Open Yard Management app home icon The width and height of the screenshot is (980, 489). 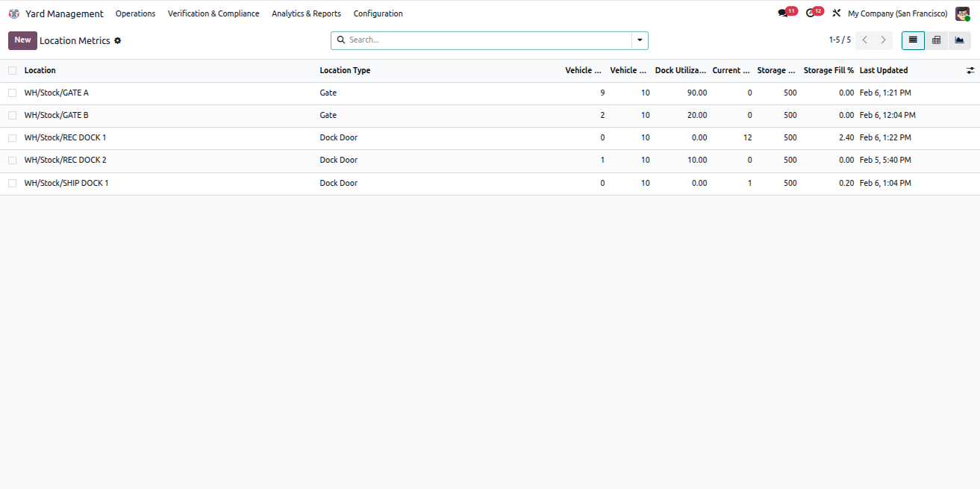pyautogui.click(x=13, y=13)
